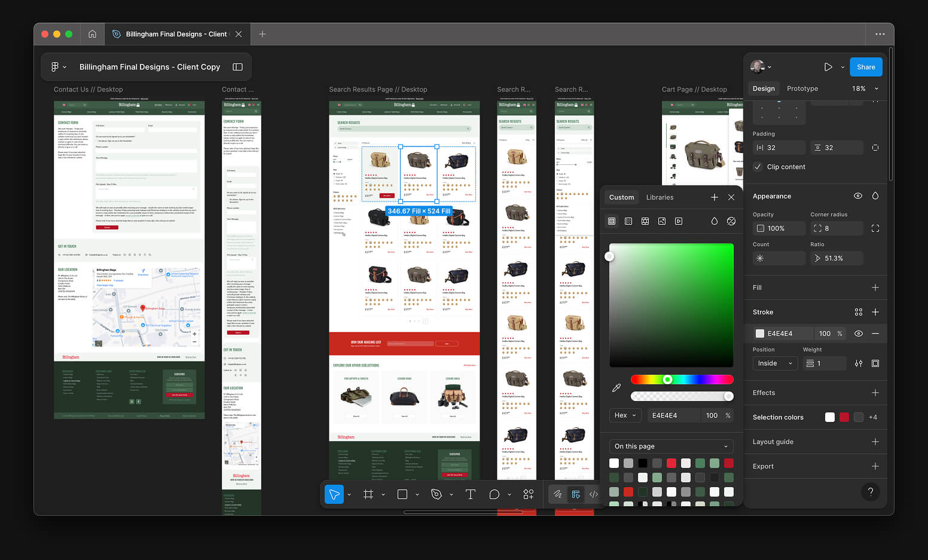This screenshot has height=560, width=928.
Task: Open advanced stroke settings
Action: click(x=859, y=363)
